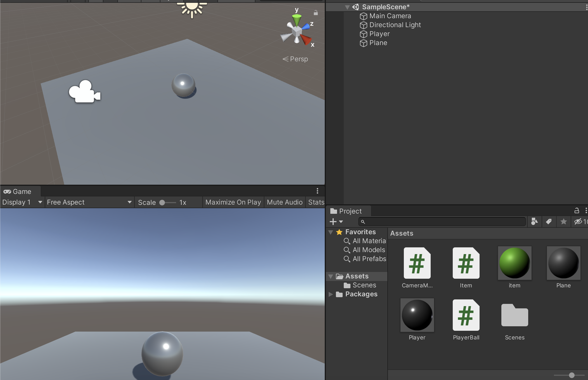Open the Display 1 dropdown
The width and height of the screenshot is (588, 380).
pyautogui.click(x=22, y=202)
